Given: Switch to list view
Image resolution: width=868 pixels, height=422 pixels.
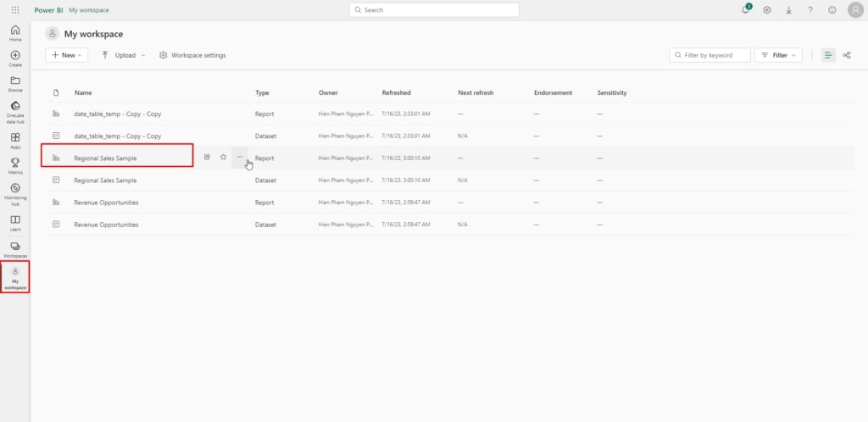Looking at the screenshot, I should pos(828,55).
